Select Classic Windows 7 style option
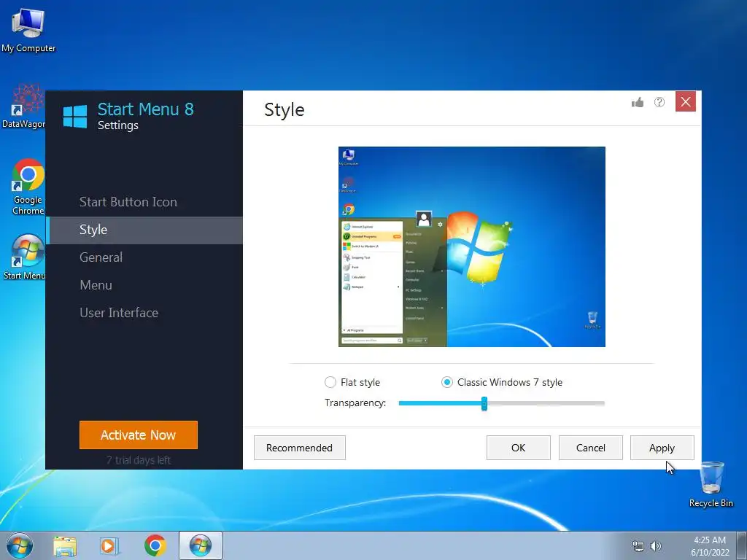 tap(447, 382)
